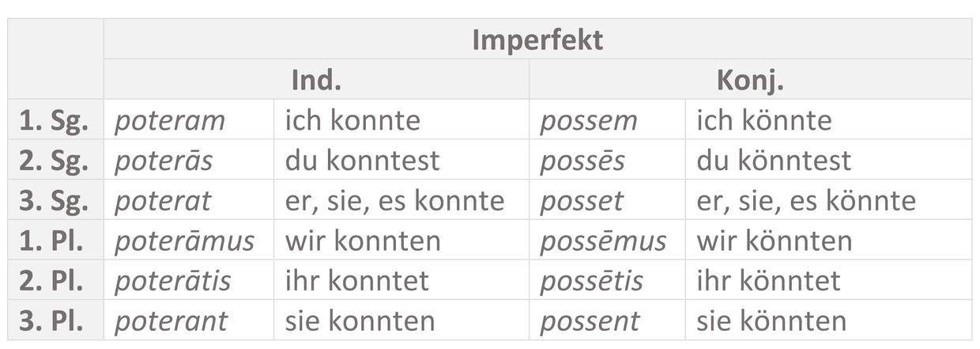Select the Konj. column header

[x=749, y=80]
